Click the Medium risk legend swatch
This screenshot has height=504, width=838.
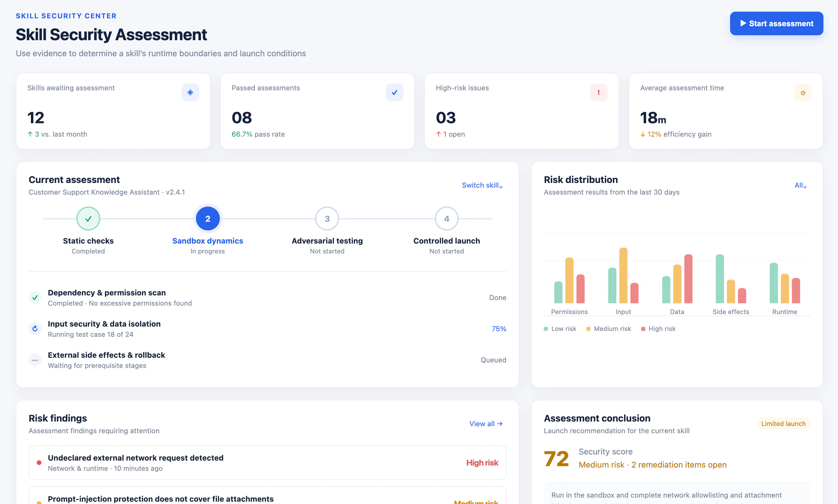(x=588, y=329)
